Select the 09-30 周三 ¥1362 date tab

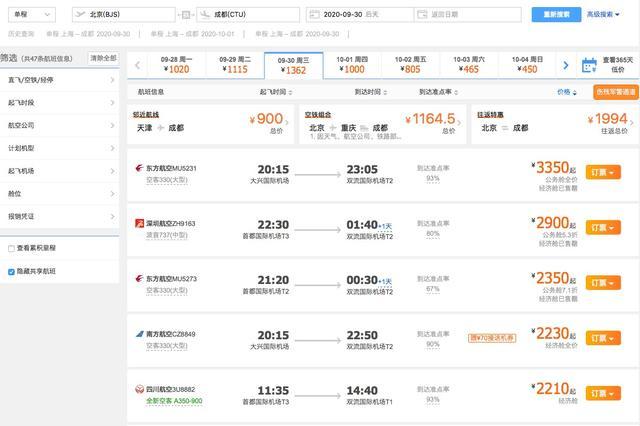(293, 65)
